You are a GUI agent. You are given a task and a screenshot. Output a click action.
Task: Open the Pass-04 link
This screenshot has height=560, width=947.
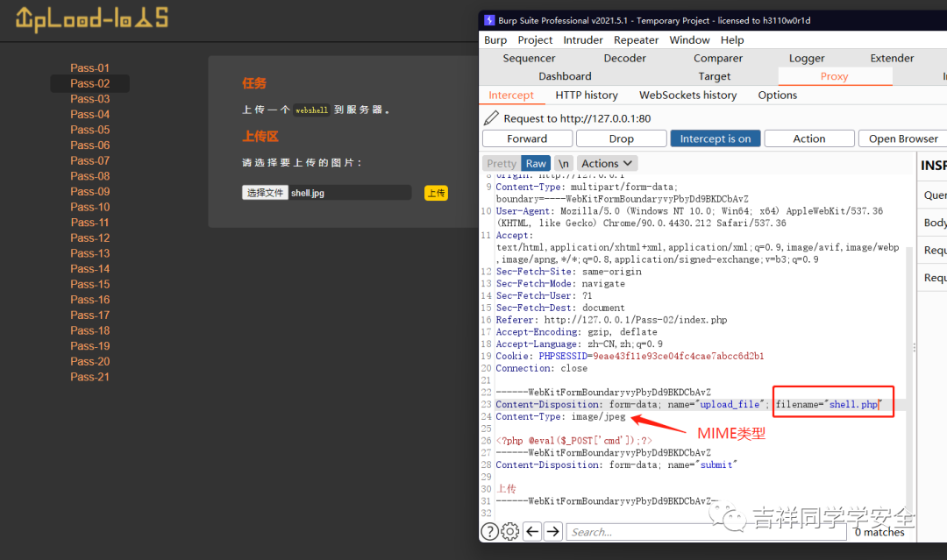(90, 114)
